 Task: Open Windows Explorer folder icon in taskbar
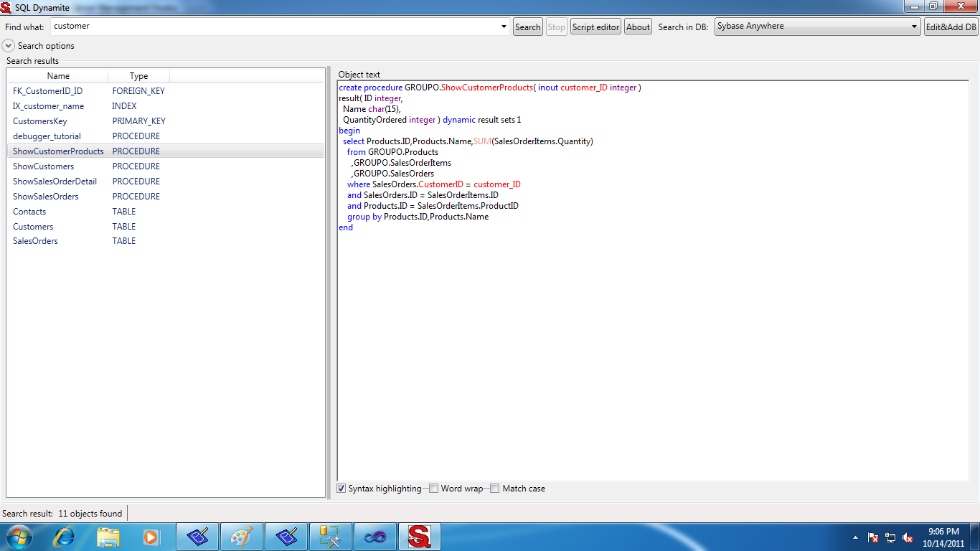(x=108, y=537)
